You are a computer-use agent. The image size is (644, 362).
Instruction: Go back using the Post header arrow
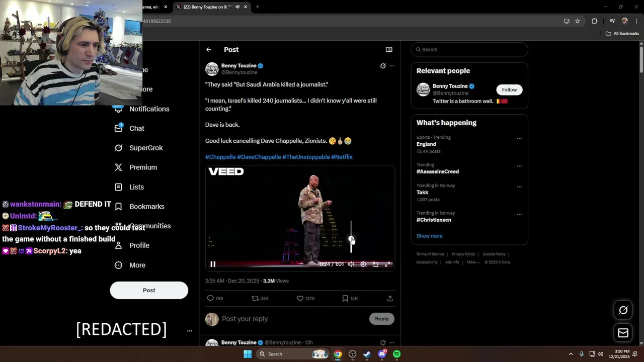(x=209, y=50)
